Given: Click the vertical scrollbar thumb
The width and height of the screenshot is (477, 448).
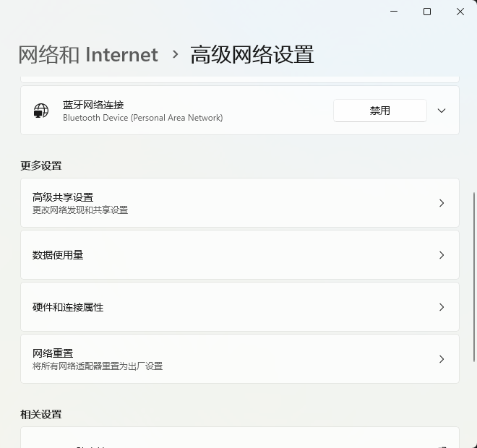Looking at the screenshot, I should 474,277.
